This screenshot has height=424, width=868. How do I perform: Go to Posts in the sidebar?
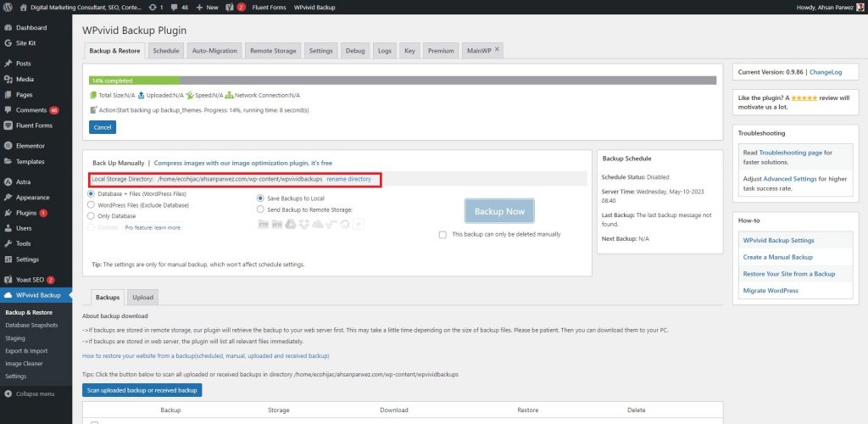(x=23, y=64)
